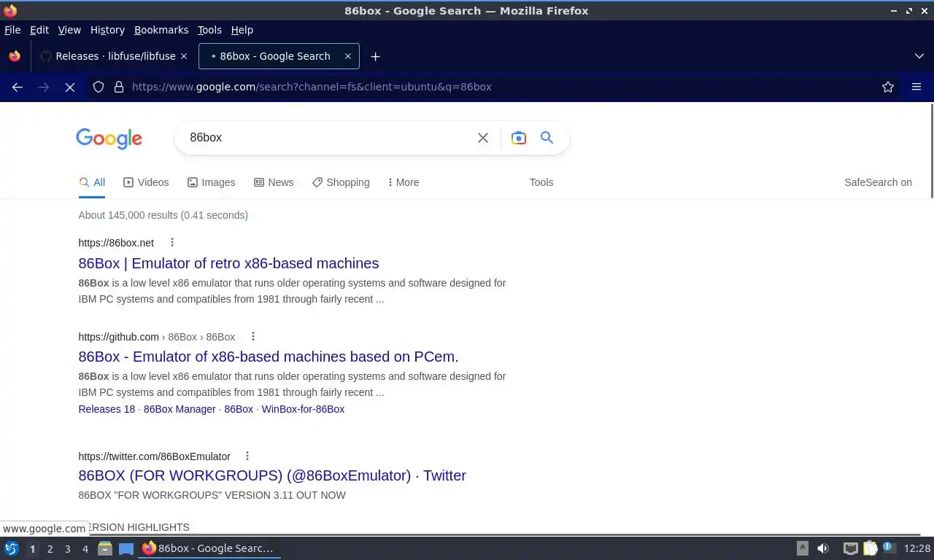The image size is (934, 560).
Task: Open 86Box Emulator of retro x86-based machines
Action: [228, 263]
